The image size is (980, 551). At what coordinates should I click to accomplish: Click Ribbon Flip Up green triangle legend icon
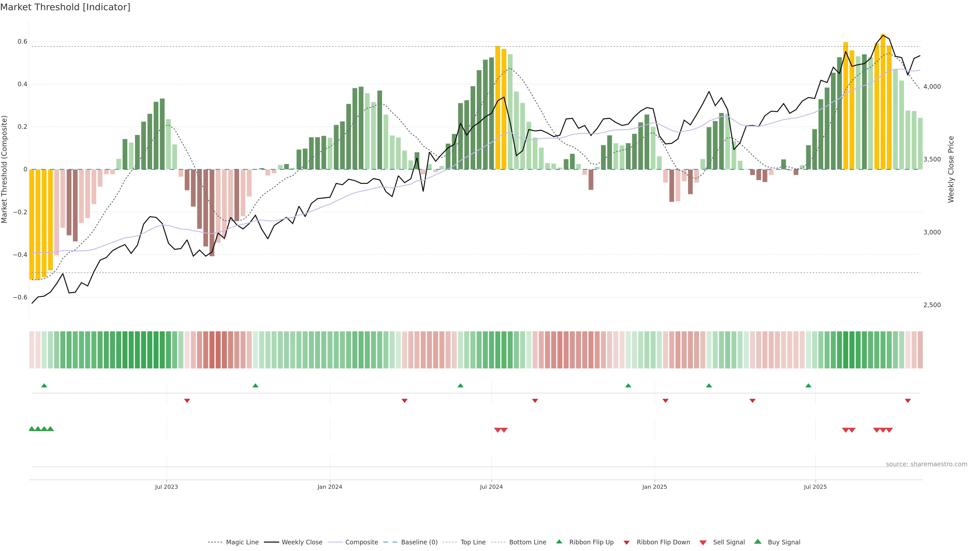(x=559, y=542)
